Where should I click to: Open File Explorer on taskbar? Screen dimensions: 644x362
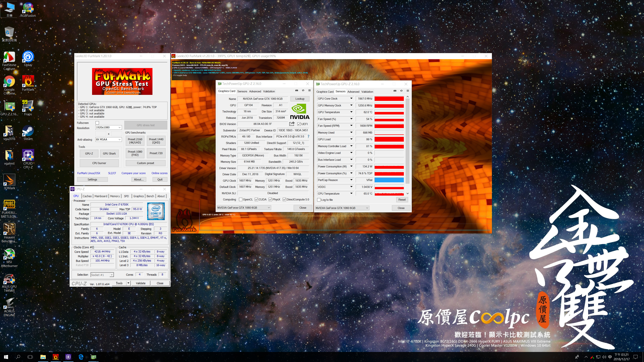click(x=43, y=357)
